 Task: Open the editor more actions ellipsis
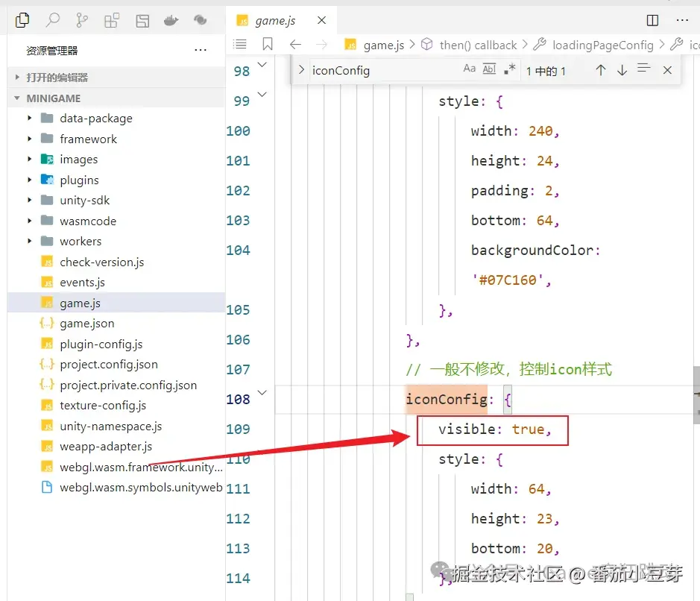click(681, 20)
